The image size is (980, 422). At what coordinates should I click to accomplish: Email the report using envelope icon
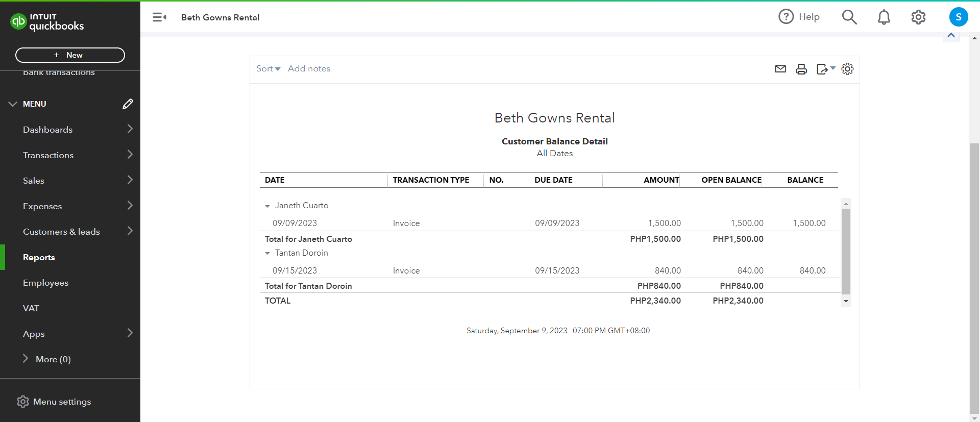pyautogui.click(x=780, y=69)
